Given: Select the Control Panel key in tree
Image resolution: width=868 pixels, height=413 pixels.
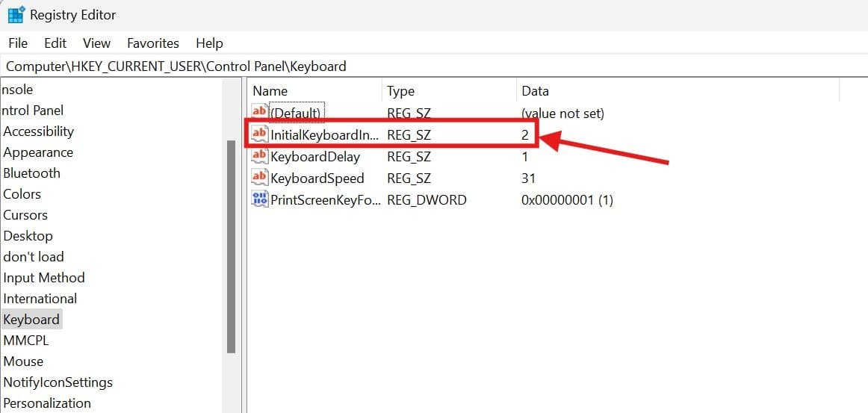Looking at the screenshot, I should (32, 111).
